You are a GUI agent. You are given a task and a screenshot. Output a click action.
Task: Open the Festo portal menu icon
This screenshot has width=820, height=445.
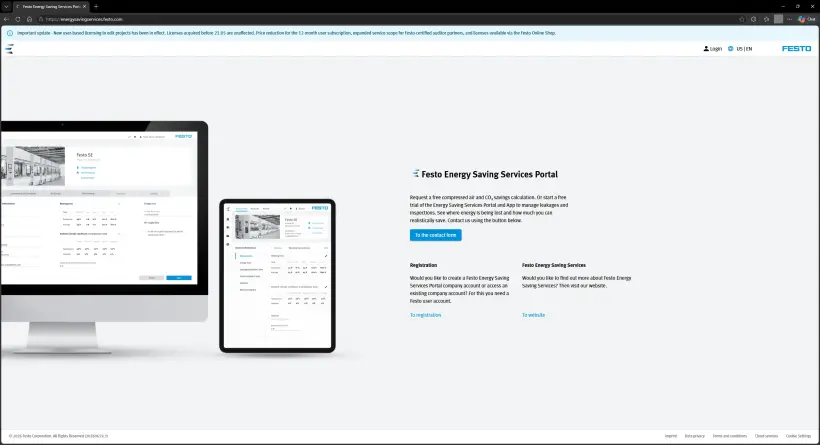pos(9,49)
